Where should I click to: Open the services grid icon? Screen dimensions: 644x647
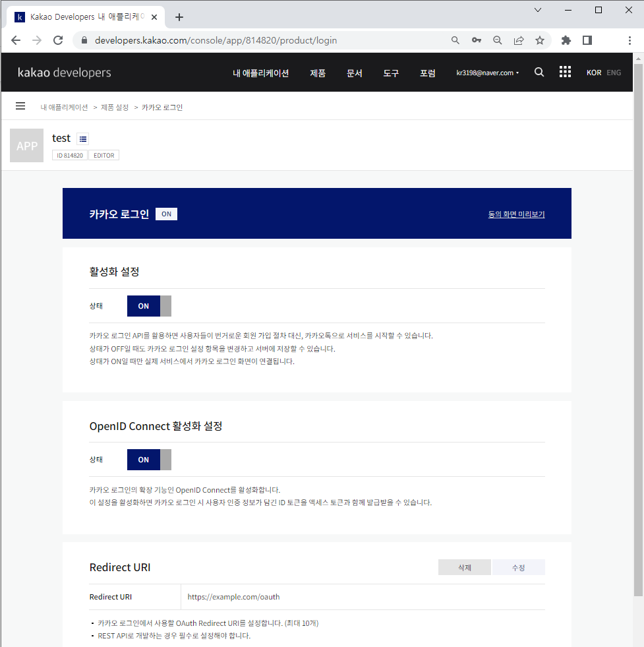point(566,72)
